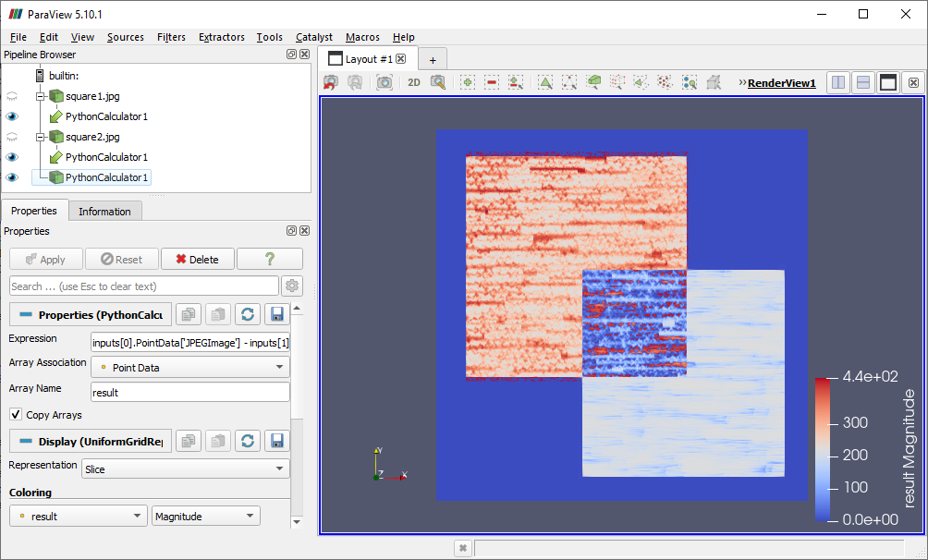Capture a screenshot with the camera icon
The image size is (928, 560).
385,82
